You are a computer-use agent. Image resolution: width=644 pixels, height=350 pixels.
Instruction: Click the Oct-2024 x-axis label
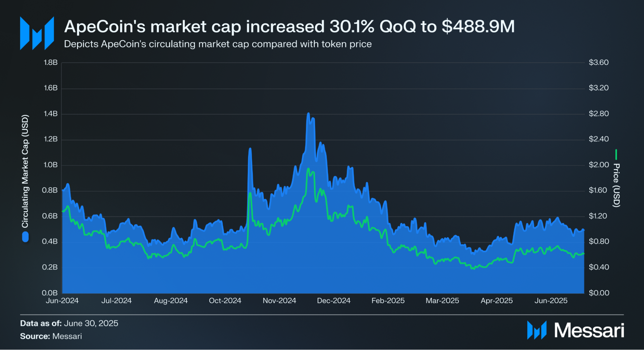(225, 301)
